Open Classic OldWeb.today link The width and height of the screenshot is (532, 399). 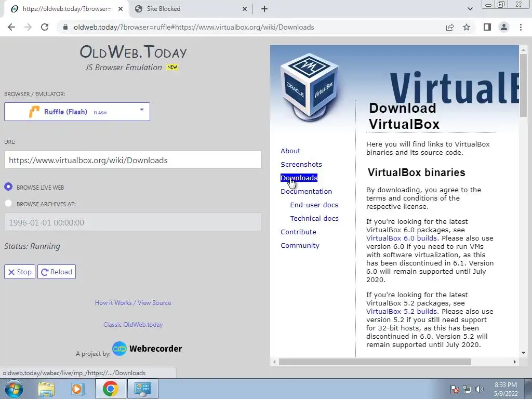click(133, 324)
